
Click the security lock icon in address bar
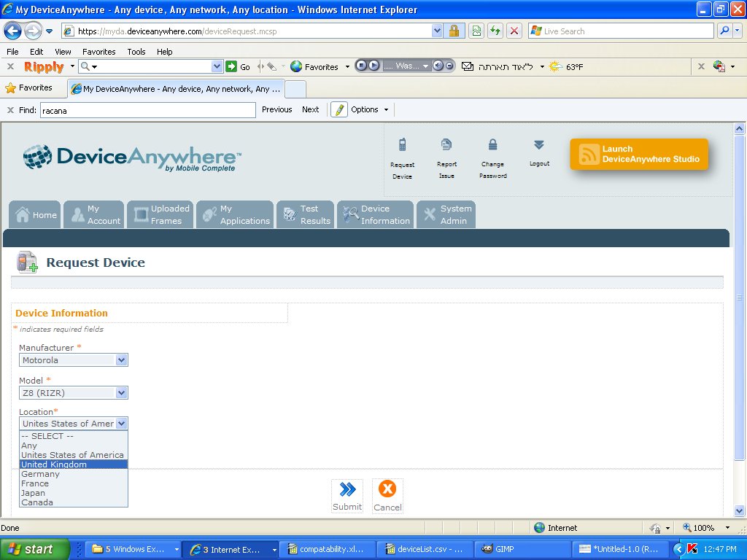454,31
